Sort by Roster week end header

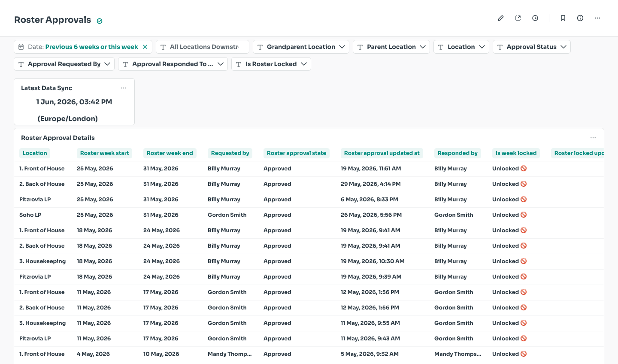coord(170,153)
